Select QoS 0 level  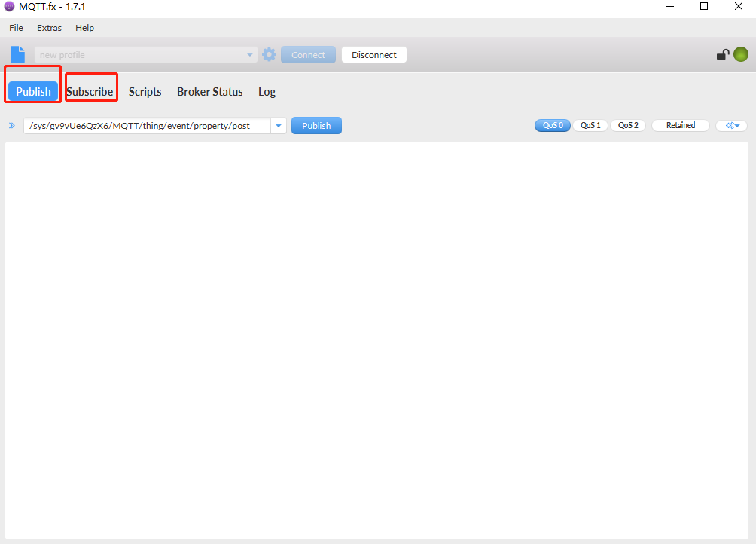553,125
